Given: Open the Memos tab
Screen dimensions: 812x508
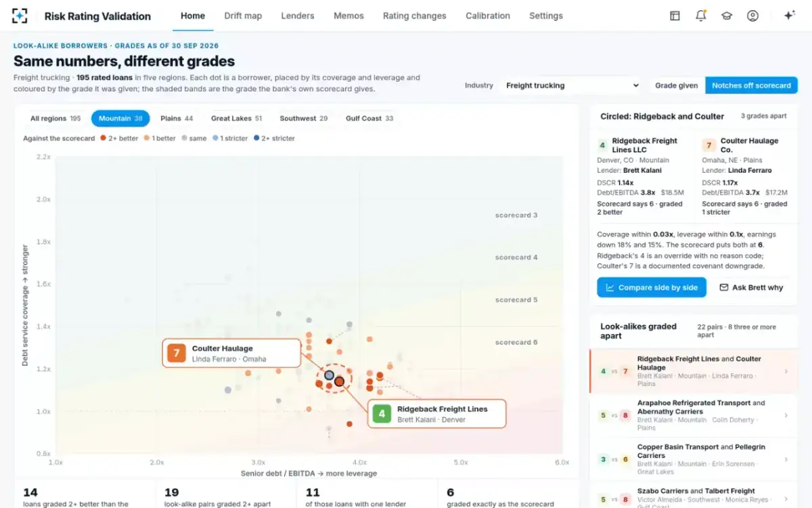Looking at the screenshot, I should click(x=348, y=16).
